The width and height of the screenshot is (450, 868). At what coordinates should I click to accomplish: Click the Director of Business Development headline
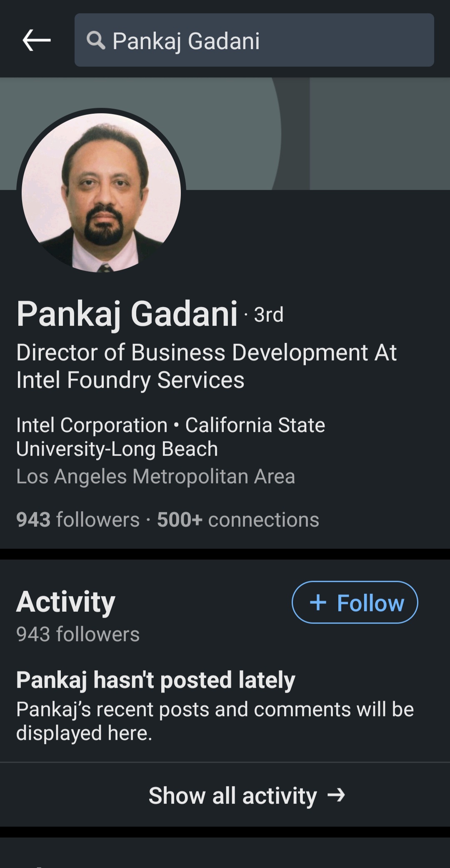[x=206, y=366]
